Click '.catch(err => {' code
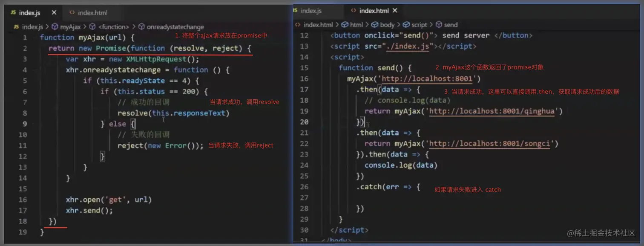Image resolution: width=644 pixels, height=246 pixels. (388, 187)
